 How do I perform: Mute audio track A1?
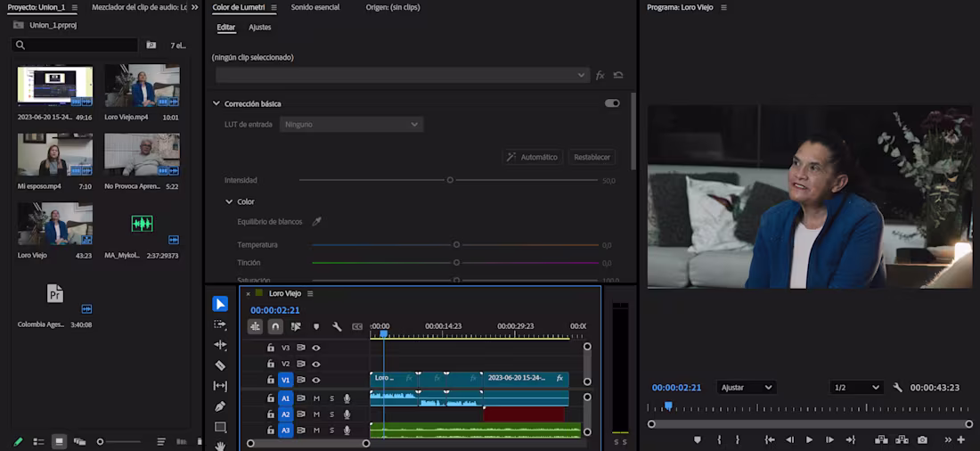pyautogui.click(x=316, y=398)
